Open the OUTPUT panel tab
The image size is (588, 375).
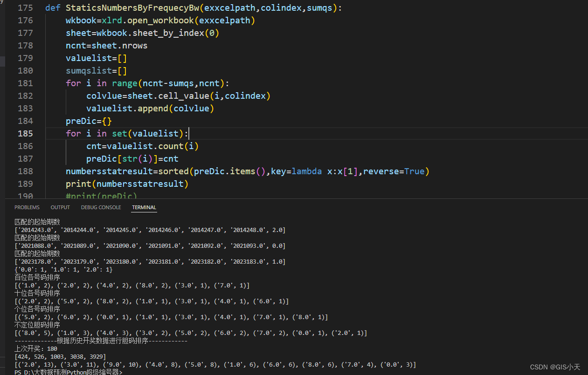pos(60,207)
